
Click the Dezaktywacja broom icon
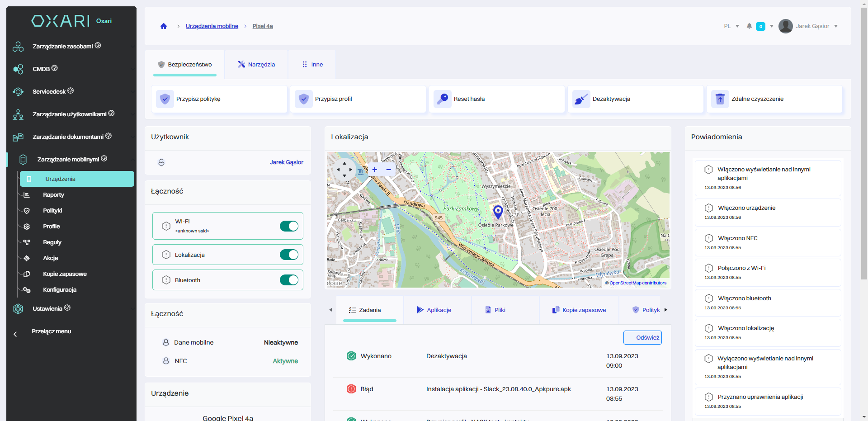[x=581, y=99]
